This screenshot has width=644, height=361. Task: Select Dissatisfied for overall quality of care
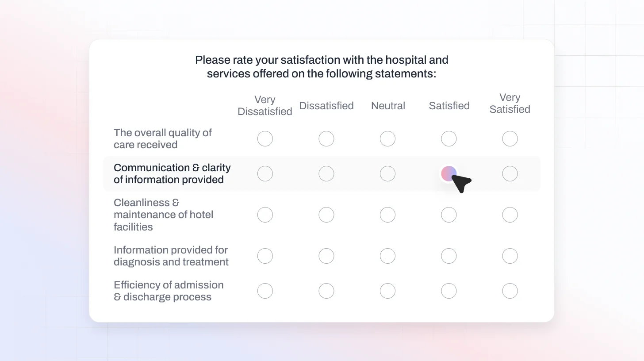326,139
